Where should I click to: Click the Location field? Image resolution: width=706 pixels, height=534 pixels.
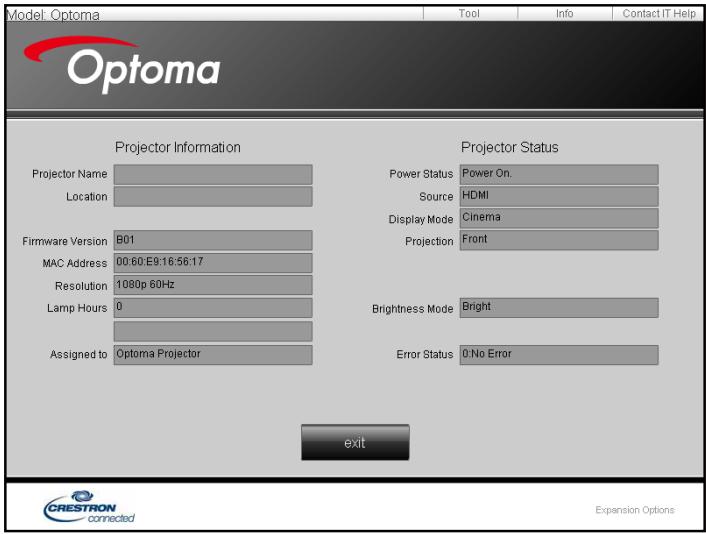213,197
